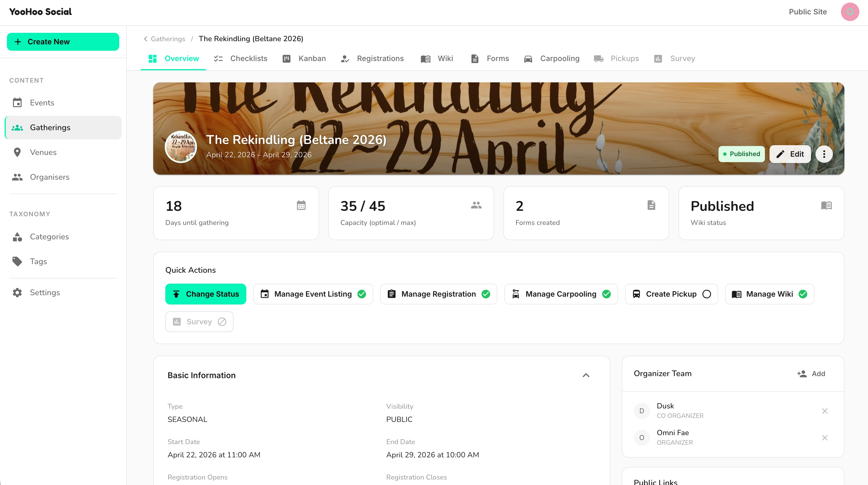
Task: Open the three-dot menu on the banner
Action: [x=824, y=154]
